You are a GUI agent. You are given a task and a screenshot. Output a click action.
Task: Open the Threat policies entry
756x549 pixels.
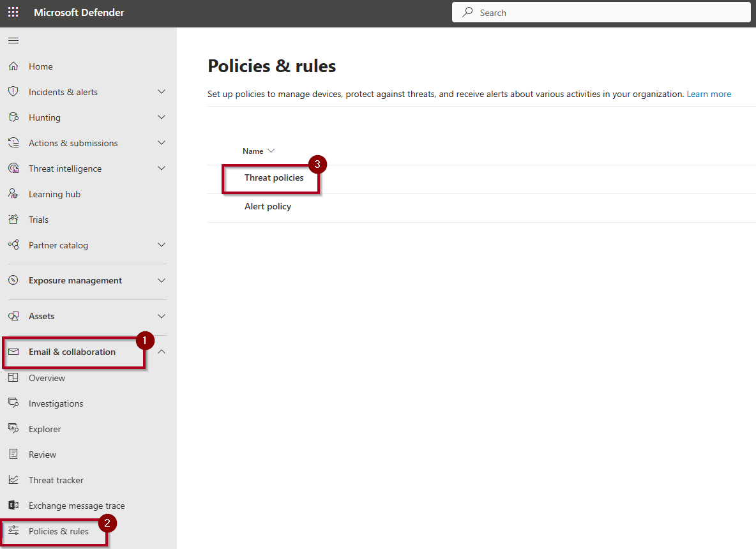coord(274,178)
